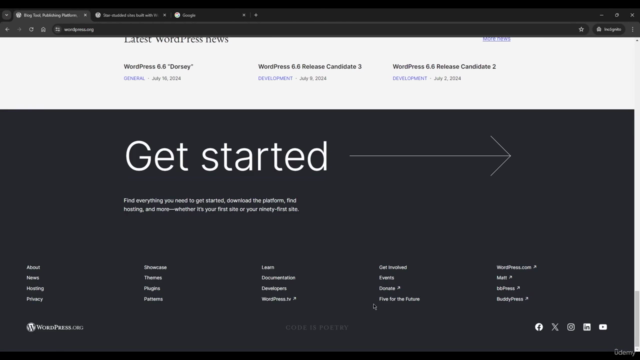This screenshot has height=360, width=640.
Task: Open the Events footer link
Action: (x=386, y=278)
